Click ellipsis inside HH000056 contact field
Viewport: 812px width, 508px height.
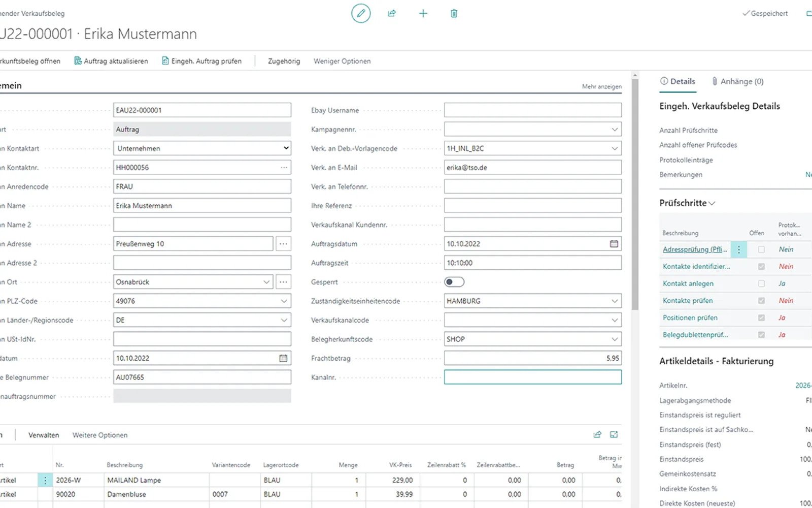point(284,168)
